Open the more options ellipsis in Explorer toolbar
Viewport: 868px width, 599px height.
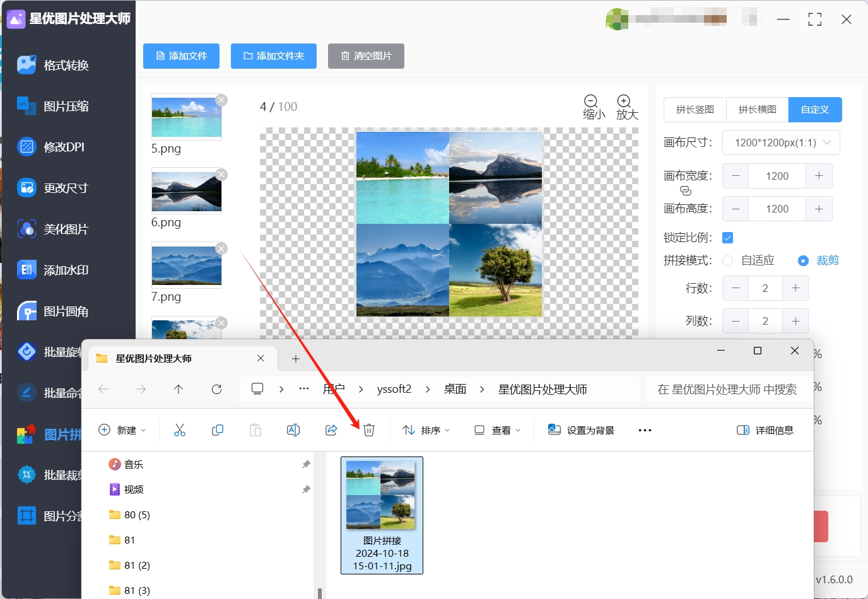click(x=645, y=430)
